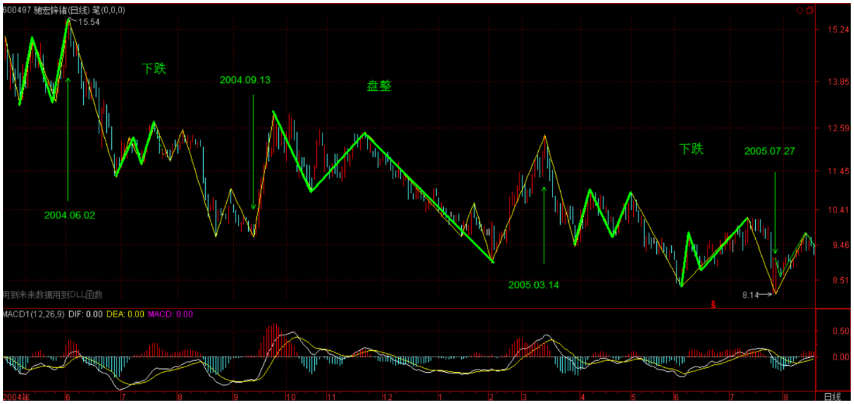Click the small square icon beside the red diamond
This screenshot has height=404, width=854.
(809, 10)
